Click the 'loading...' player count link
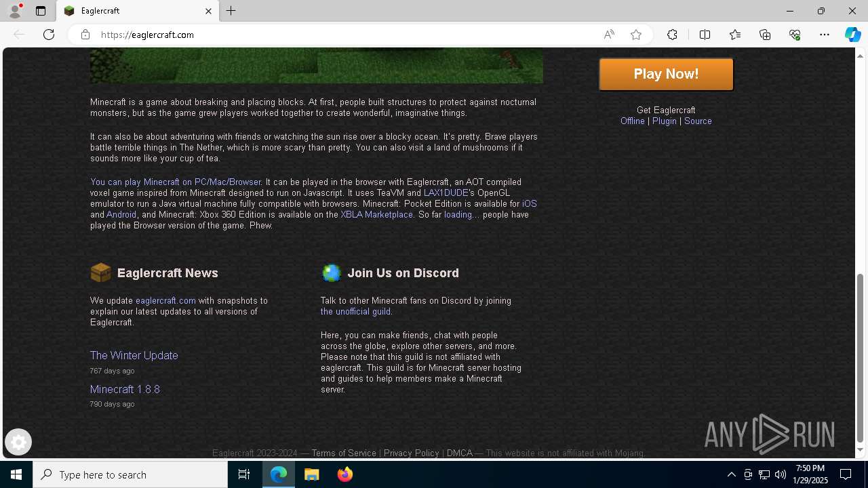Viewport: 868px width, 488px height. point(462,214)
